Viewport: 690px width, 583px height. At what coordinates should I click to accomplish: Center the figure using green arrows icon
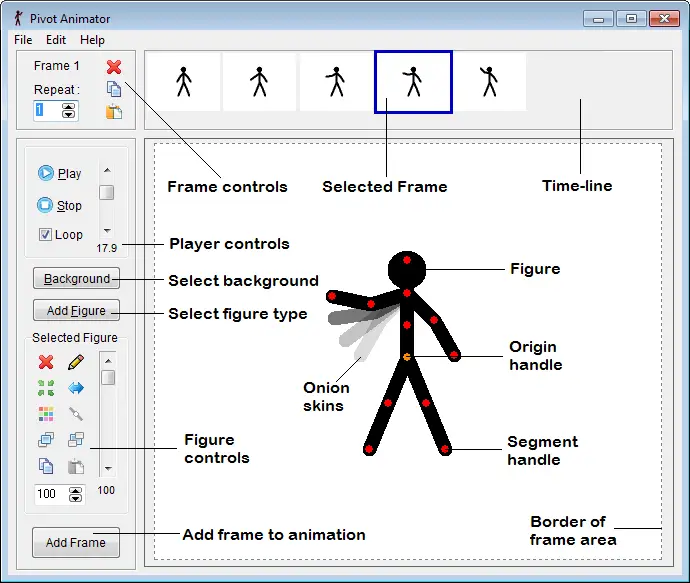tap(46, 388)
